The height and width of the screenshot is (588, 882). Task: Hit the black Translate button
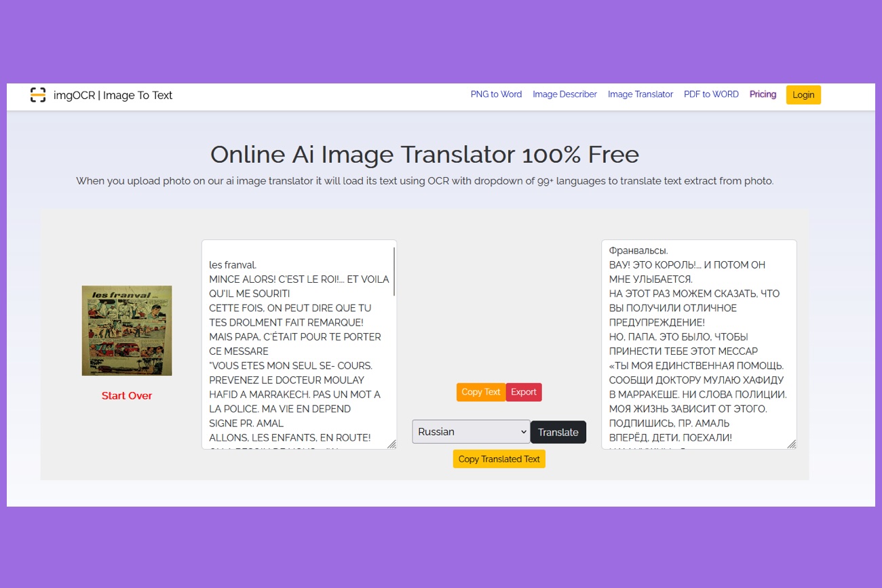(x=558, y=432)
